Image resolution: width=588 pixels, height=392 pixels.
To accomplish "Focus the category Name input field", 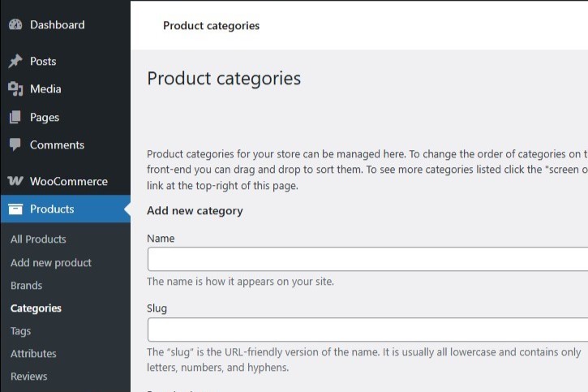I will coord(367,260).
